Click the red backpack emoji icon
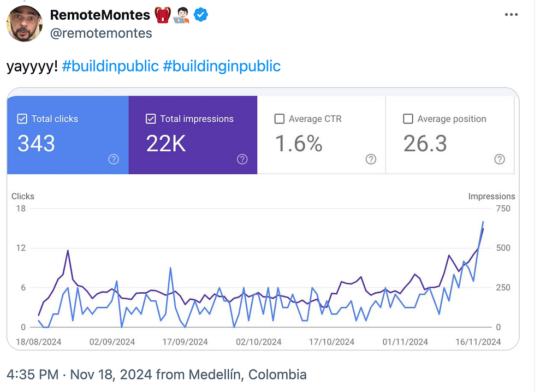This screenshot has width=546, height=392. tap(163, 16)
